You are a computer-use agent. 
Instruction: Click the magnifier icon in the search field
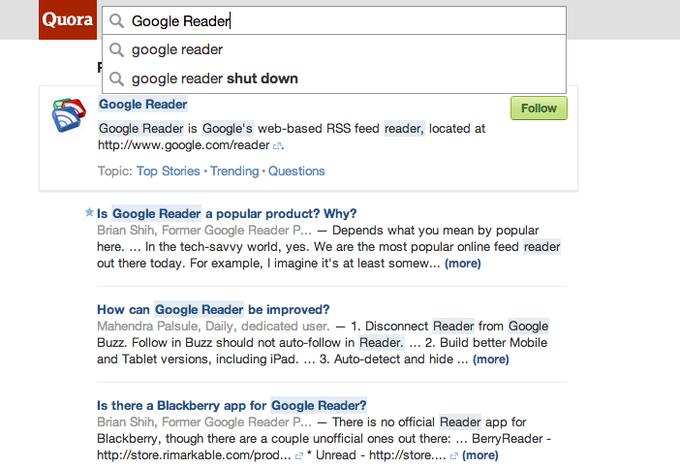click(x=116, y=20)
